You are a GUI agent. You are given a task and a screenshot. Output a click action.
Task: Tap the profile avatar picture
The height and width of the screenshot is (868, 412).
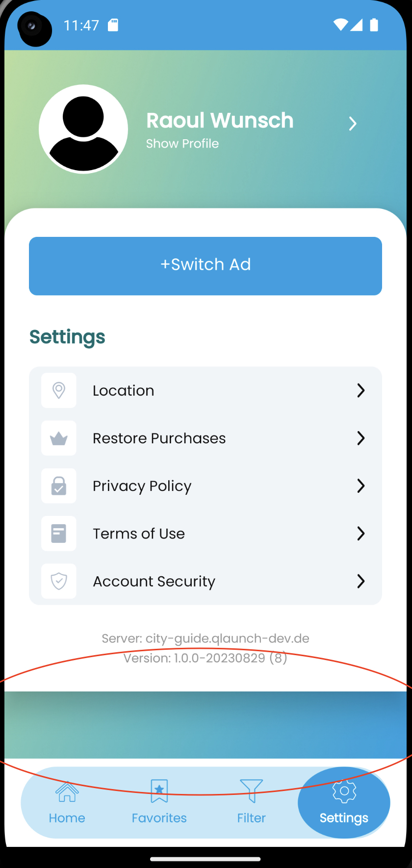[83, 129]
